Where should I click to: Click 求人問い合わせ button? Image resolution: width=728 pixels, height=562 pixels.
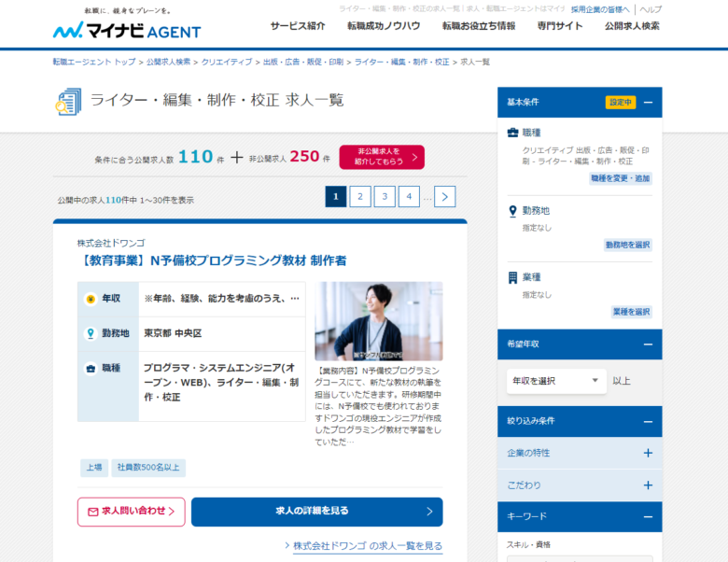(132, 512)
